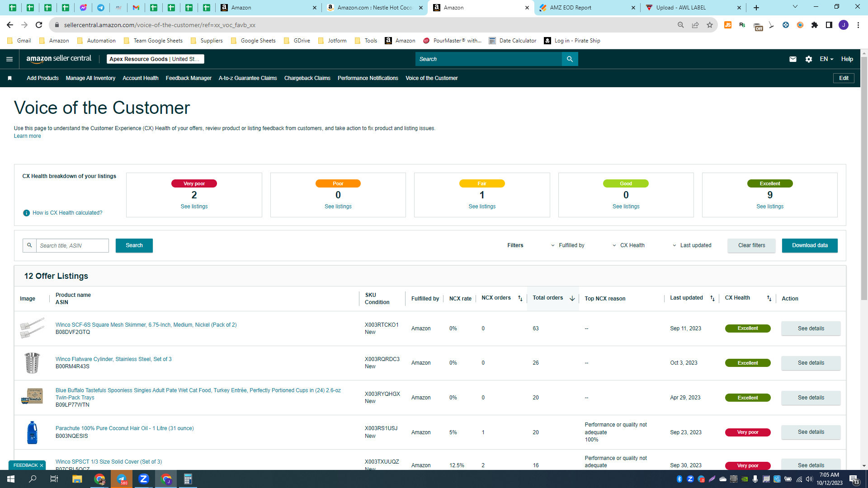
Task: Open Manage All Inventory
Action: 90,78
